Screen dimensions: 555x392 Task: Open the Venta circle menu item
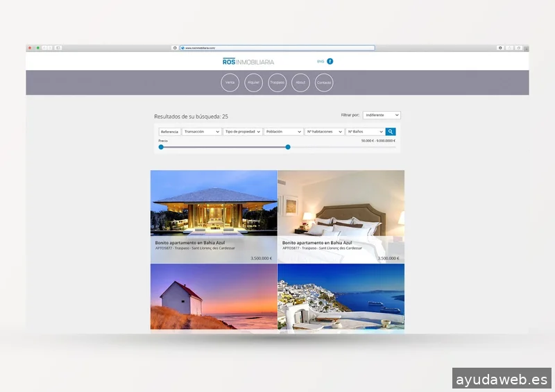click(x=230, y=83)
